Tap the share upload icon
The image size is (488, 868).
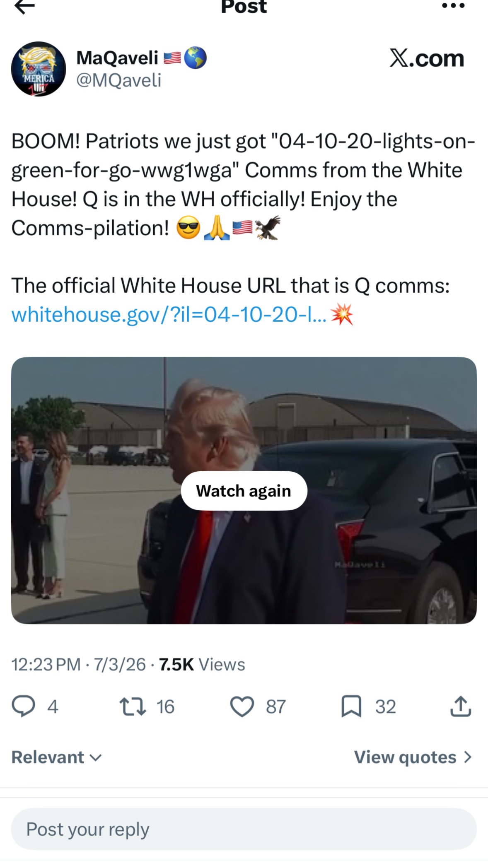[x=461, y=706]
